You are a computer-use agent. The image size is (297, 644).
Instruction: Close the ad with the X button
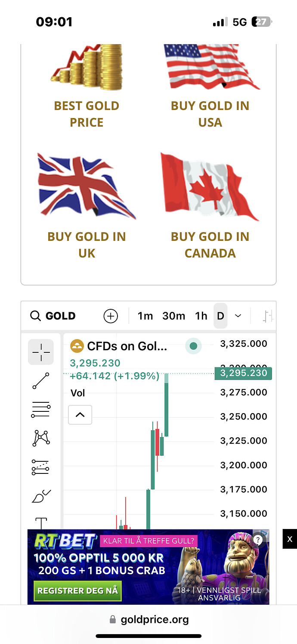click(290, 539)
